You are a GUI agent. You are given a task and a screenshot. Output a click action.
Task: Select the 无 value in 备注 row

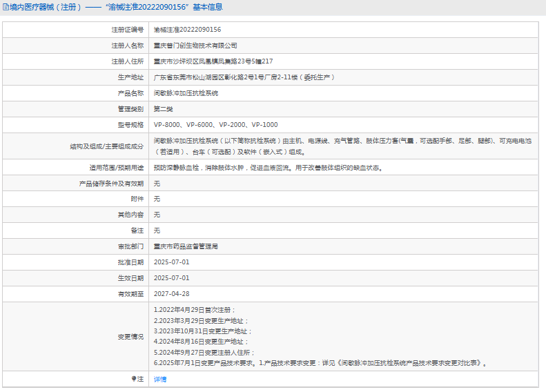pos(157,230)
